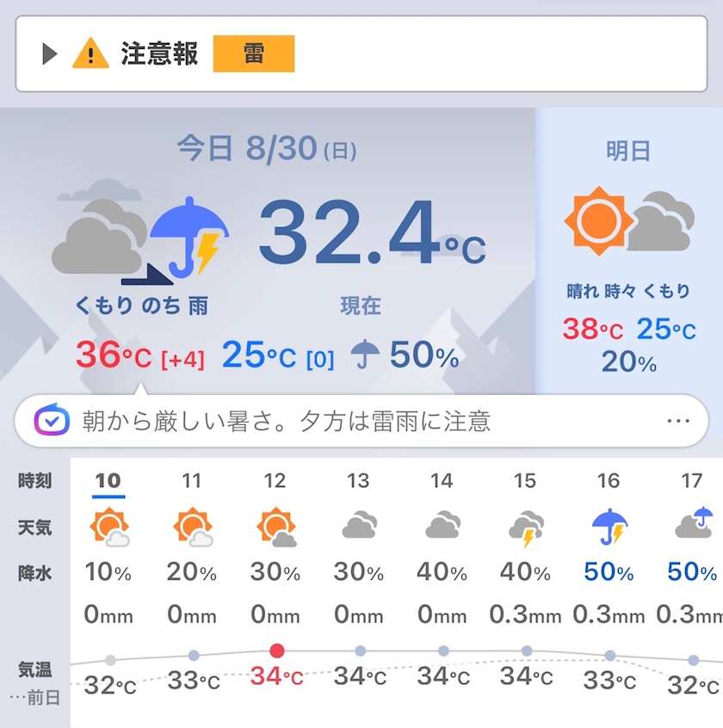Select the red 34°C peak temperature point
The image size is (723, 728).
pyautogui.click(x=277, y=651)
